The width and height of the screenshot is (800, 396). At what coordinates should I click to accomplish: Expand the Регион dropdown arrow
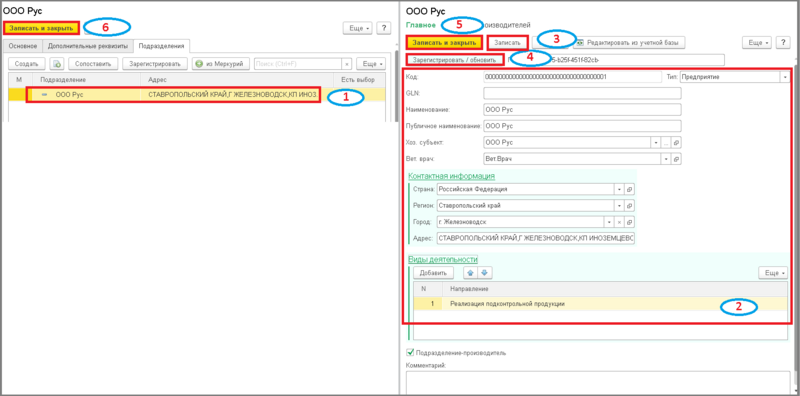(x=619, y=206)
